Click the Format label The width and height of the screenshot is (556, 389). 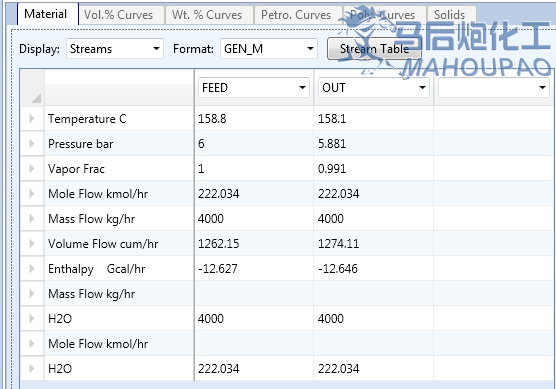pyautogui.click(x=193, y=49)
